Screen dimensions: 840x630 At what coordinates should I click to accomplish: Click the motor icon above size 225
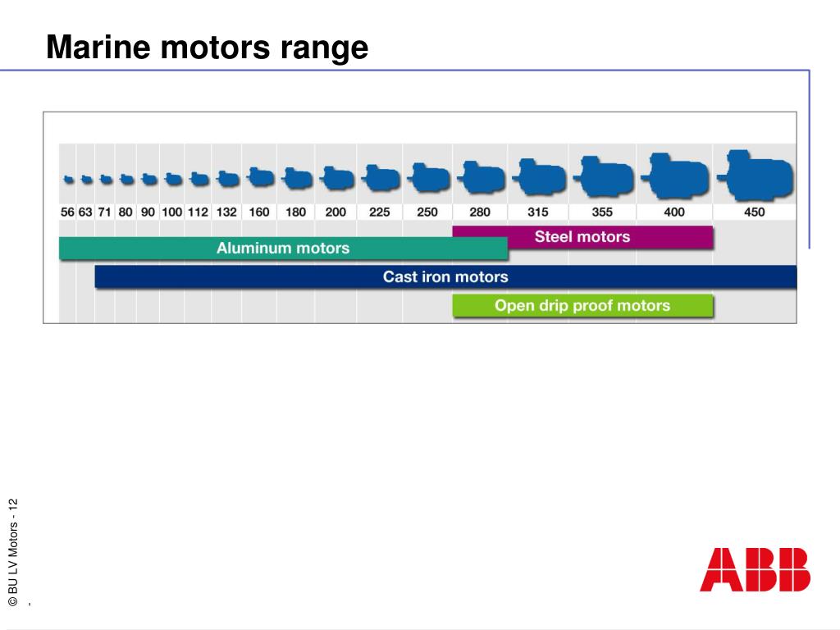(x=381, y=178)
